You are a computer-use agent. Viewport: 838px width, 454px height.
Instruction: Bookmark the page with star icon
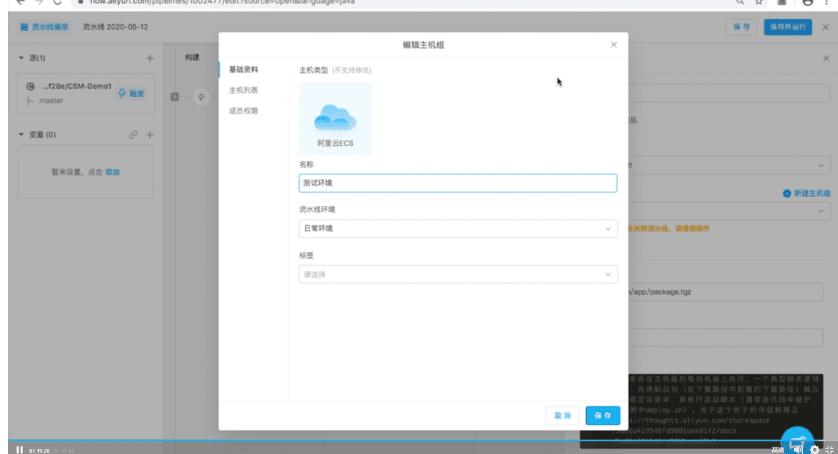pyautogui.click(x=759, y=2)
